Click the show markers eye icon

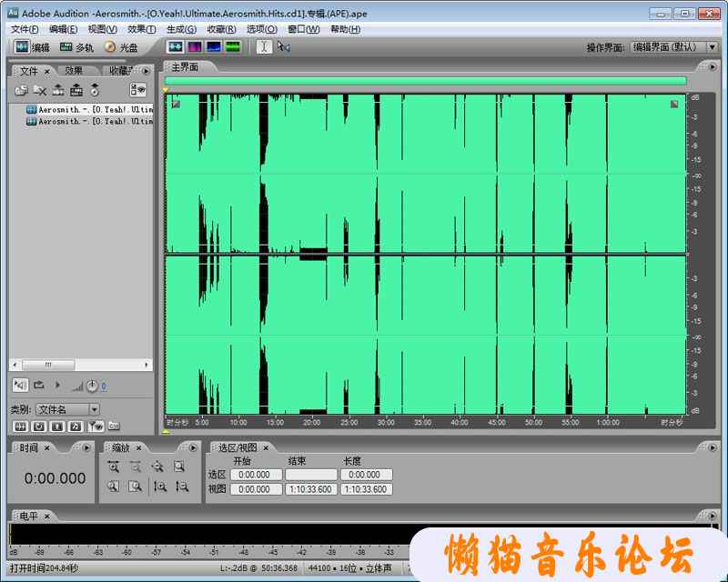click(96, 426)
